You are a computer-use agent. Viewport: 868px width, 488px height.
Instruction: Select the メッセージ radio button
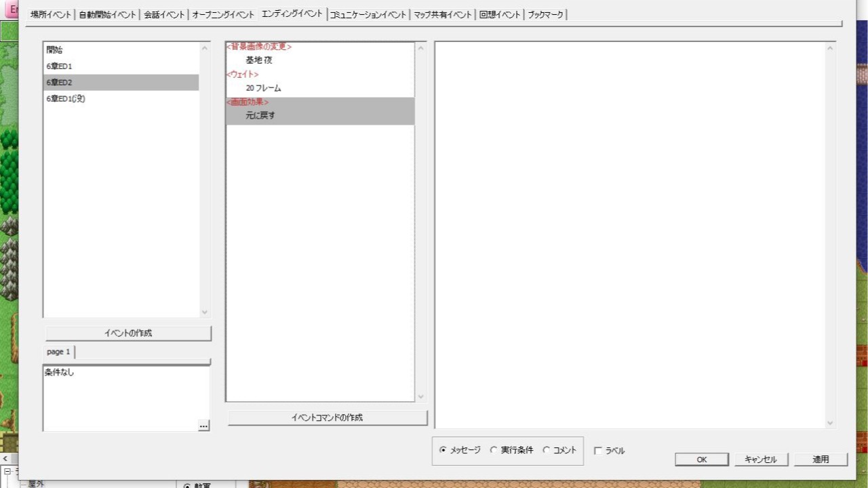[442, 449]
